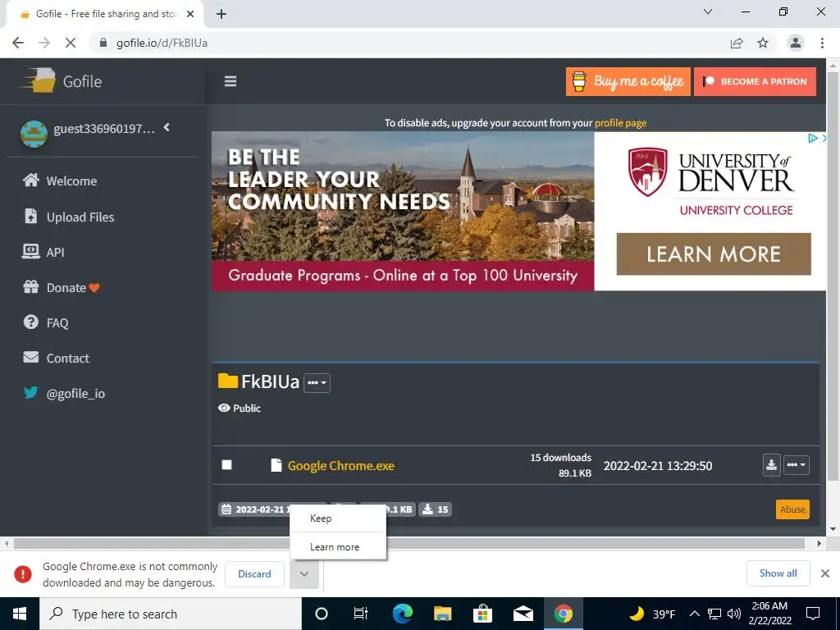Click Show all downloads
Screen dimensions: 840x630
click(778, 573)
